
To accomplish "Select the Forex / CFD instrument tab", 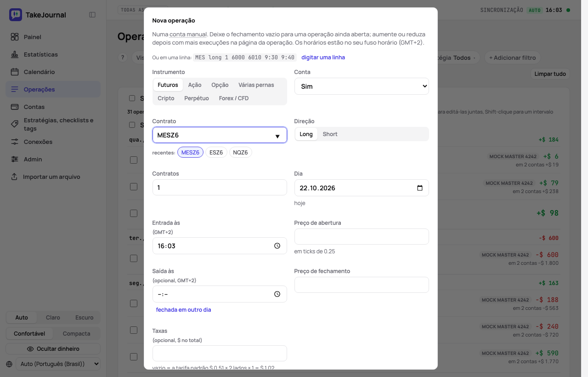I will click(234, 98).
